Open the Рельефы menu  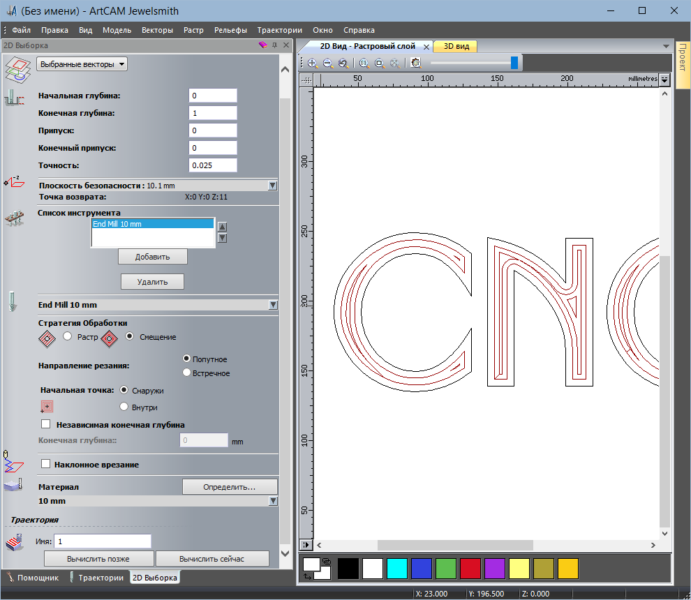[230, 30]
